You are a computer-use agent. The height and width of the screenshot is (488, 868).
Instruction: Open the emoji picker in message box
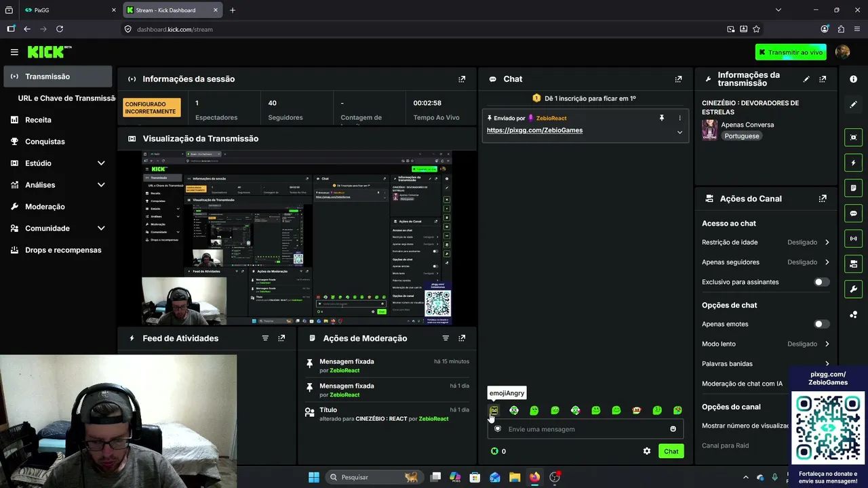(673, 429)
